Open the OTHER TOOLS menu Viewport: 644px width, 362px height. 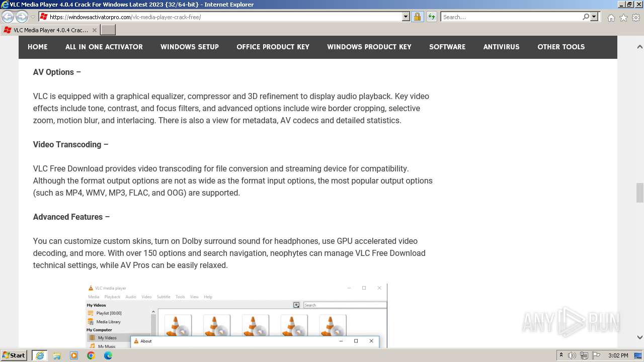[561, 47]
